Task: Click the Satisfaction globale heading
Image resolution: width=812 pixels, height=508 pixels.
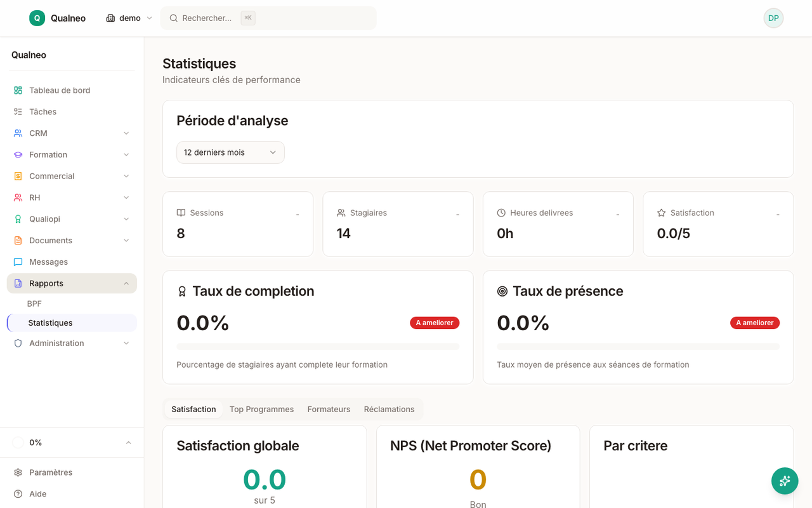Action: pos(238,446)
